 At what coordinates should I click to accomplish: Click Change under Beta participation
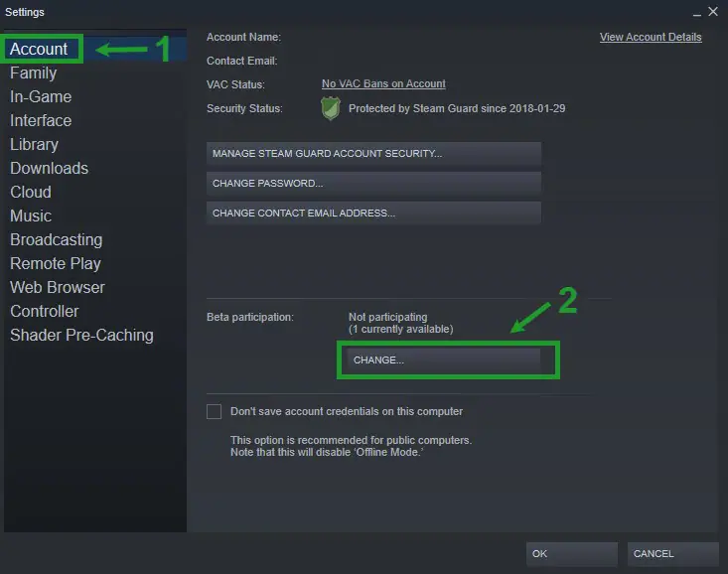443,359
